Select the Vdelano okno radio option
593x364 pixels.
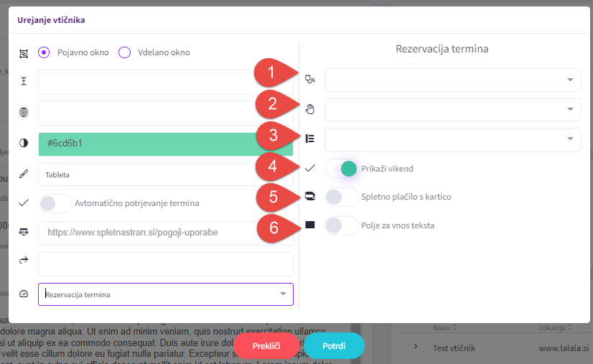[124, 52]
